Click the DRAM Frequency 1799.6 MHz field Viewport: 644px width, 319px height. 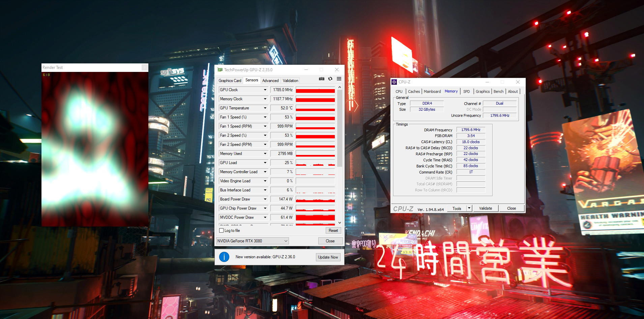click(x=471, y=130)
